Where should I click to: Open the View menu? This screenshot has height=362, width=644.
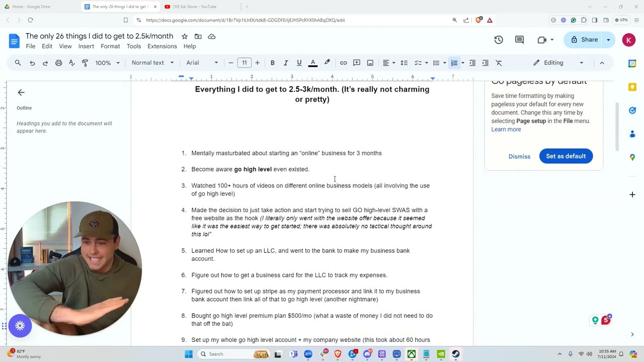coord(65,46)
